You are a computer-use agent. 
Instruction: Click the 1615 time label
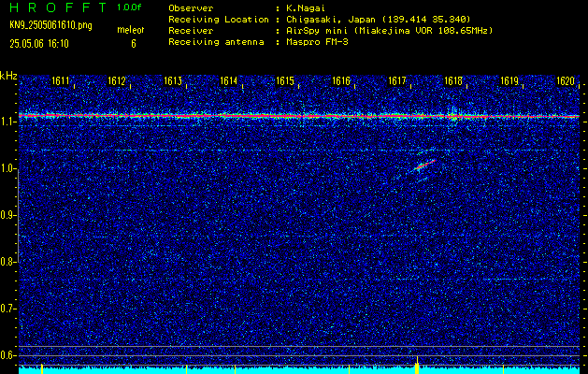tap(285, 81)
